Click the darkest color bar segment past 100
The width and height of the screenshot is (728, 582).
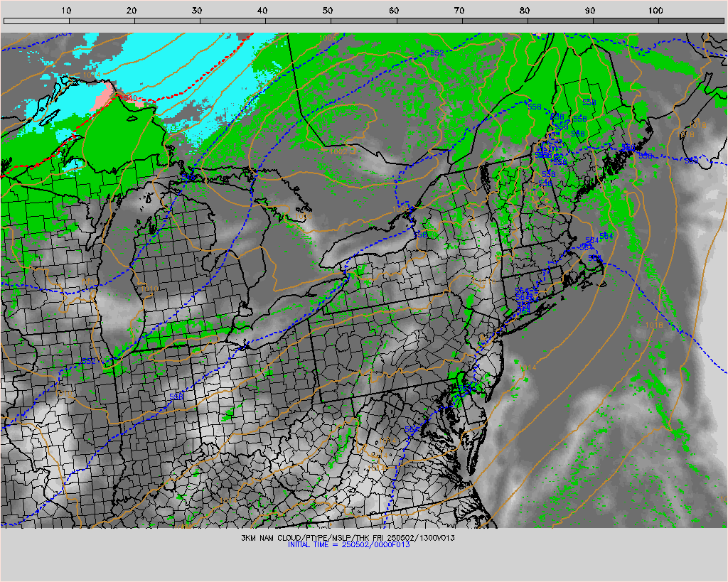[691, 21]
